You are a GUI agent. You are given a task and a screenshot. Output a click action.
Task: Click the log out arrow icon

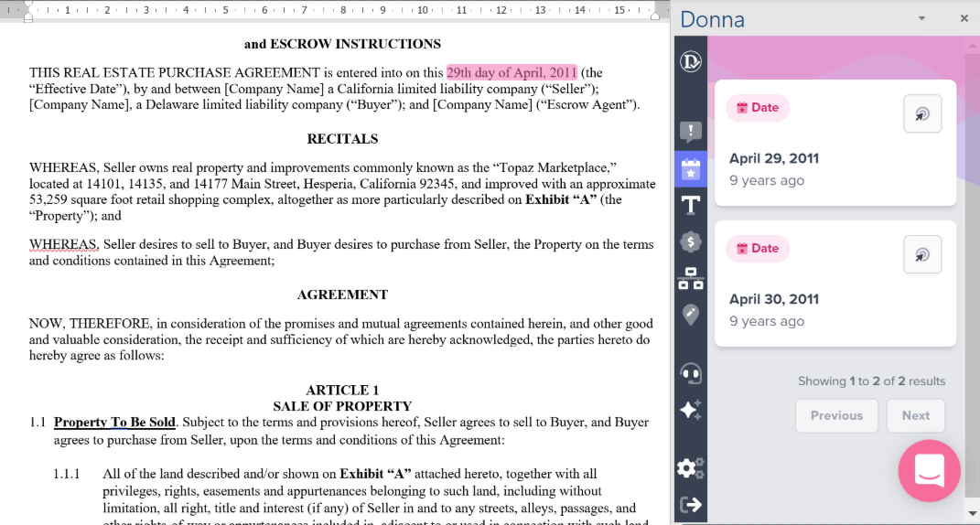691,504
